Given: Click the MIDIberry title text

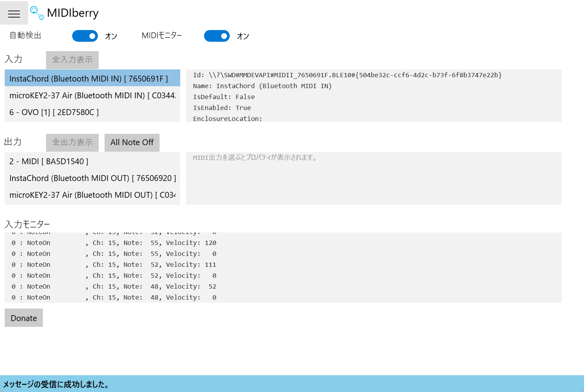Looking at the screenshot, I should click(x=73, y=13).
